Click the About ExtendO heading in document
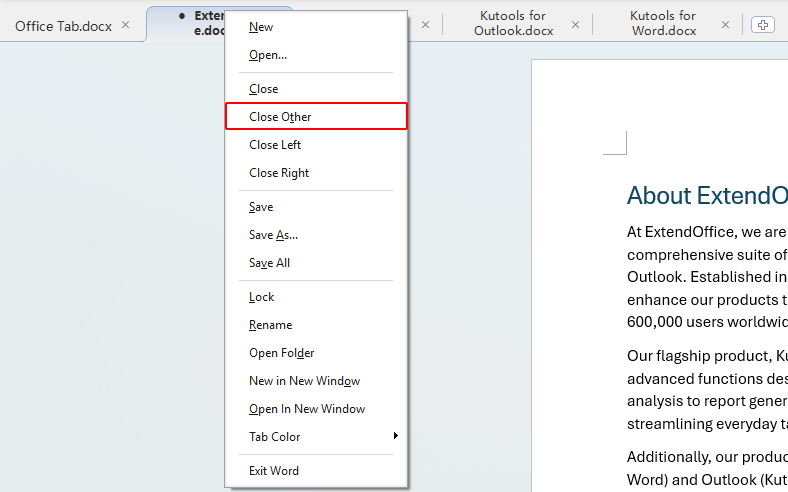 click(707, 195)
